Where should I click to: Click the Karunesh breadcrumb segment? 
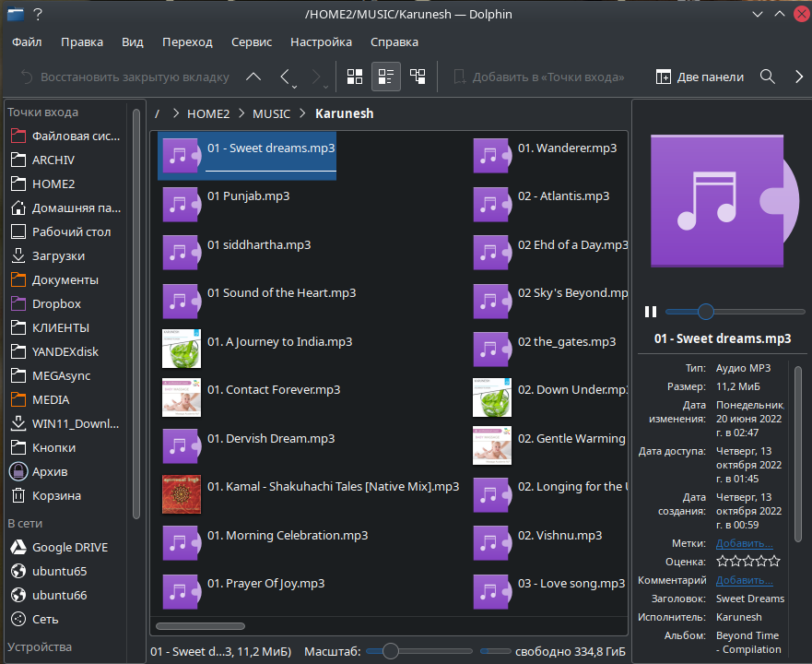[x=345, y=113]
